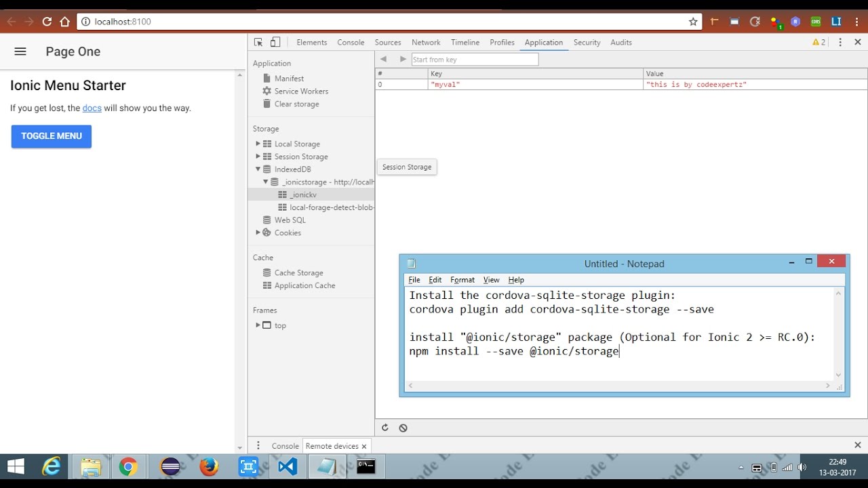
Task: Show next page of IndexedDB entries
Action: point(403,60)
